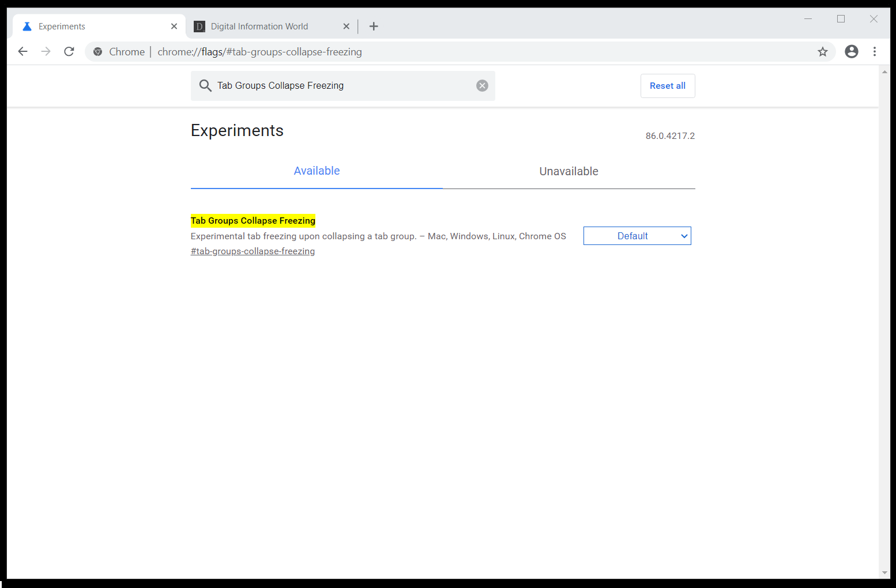Select the Available experiments tab

click(x=317, y=171)
